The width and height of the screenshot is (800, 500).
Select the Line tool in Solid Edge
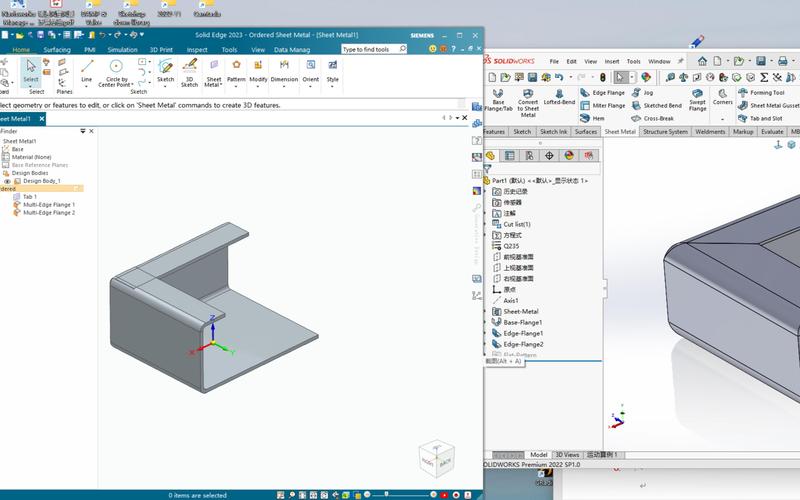click(87, 71)
